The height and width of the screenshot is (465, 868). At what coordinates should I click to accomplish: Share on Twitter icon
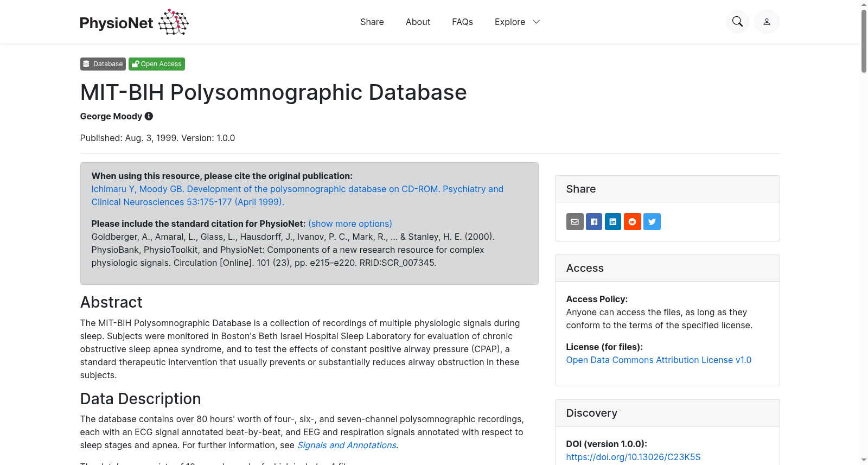(652, 221)
